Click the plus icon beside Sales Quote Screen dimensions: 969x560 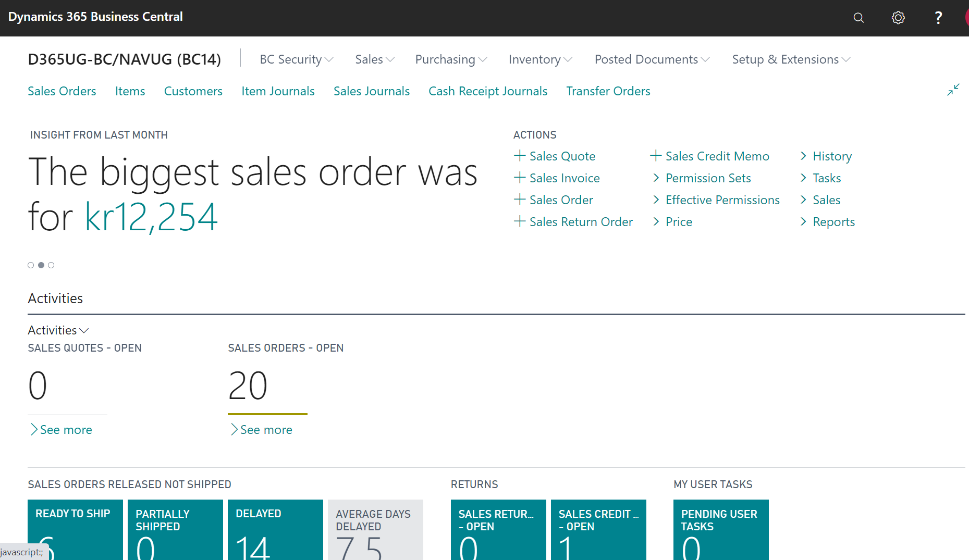coord(519,155)
